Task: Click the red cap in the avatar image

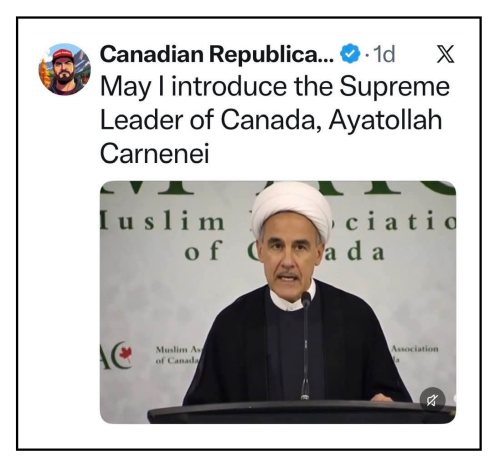Action: click(x=63, y=56)
